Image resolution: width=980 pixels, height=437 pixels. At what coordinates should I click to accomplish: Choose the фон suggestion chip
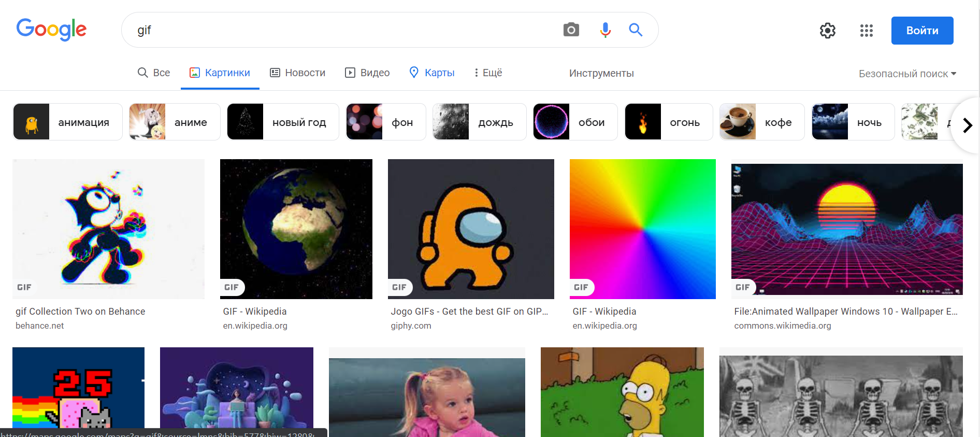[x=386, y=122]
